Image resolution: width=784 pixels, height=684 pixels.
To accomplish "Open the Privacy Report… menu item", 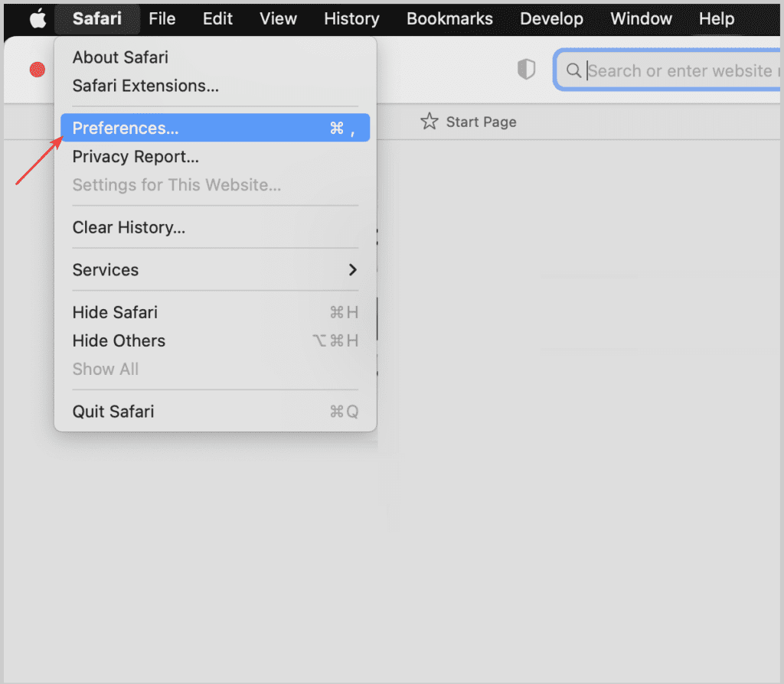I will pos(215,157).
